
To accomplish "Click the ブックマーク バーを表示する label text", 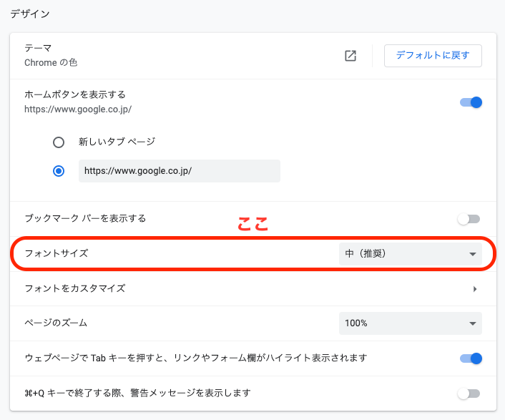I will tap(85, 218).
